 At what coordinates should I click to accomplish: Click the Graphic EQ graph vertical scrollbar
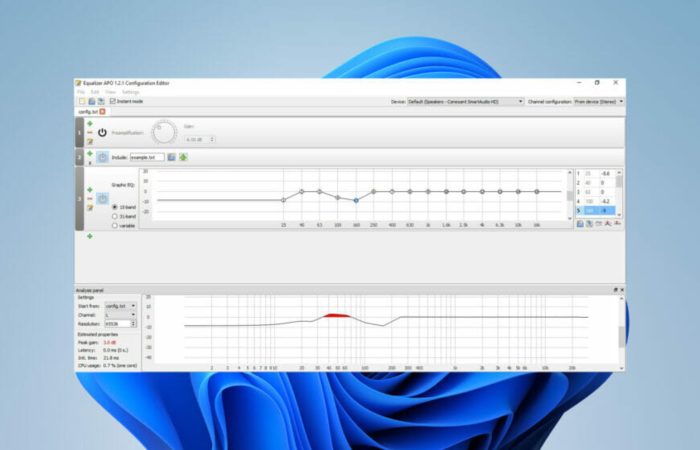click(x=570, y=195)
